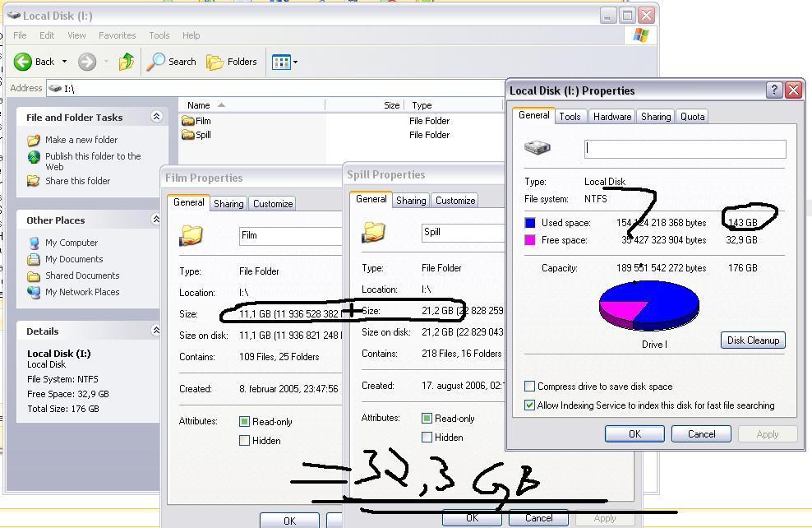The height and width of the screenshot is (528, 812).
Task: Sort by Name column header
Action: coord(251,105)
